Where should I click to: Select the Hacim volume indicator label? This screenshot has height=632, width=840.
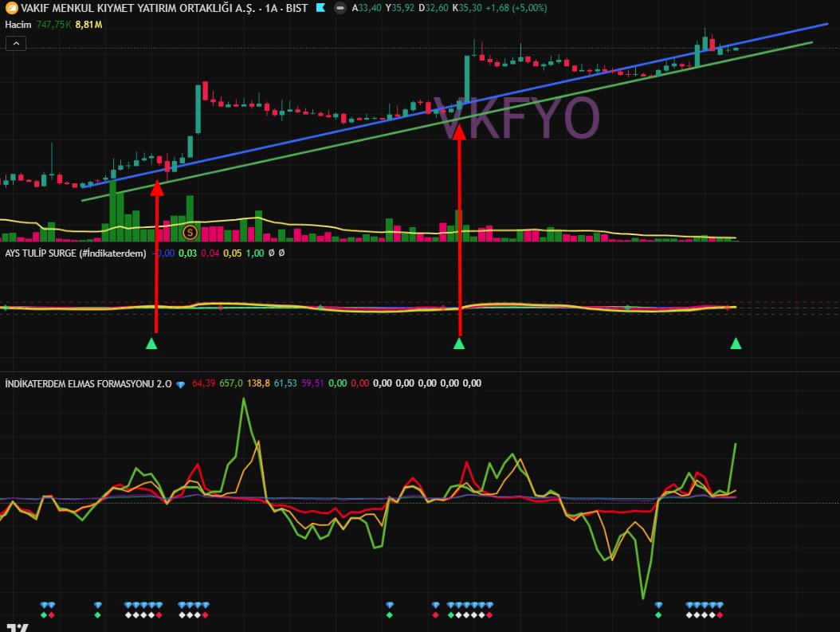tap(18, 25)
